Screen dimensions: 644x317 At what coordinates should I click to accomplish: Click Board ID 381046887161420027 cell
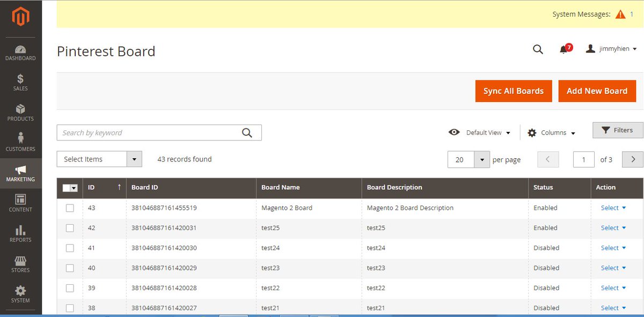pos(164,308)
